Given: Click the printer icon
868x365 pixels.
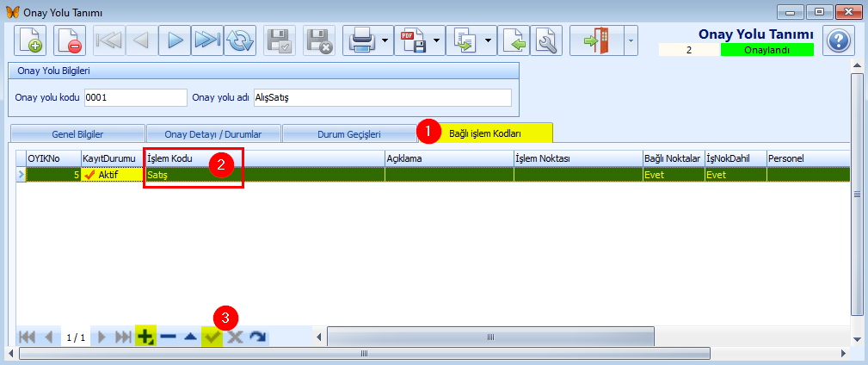Looking at the screenshot, I should (x=361, y=40).
